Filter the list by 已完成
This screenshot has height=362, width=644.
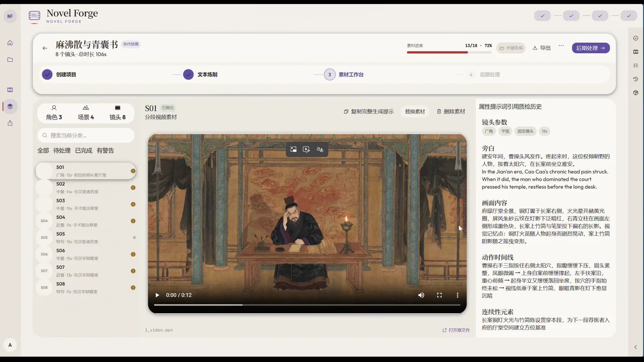click(x=84, y=151)
